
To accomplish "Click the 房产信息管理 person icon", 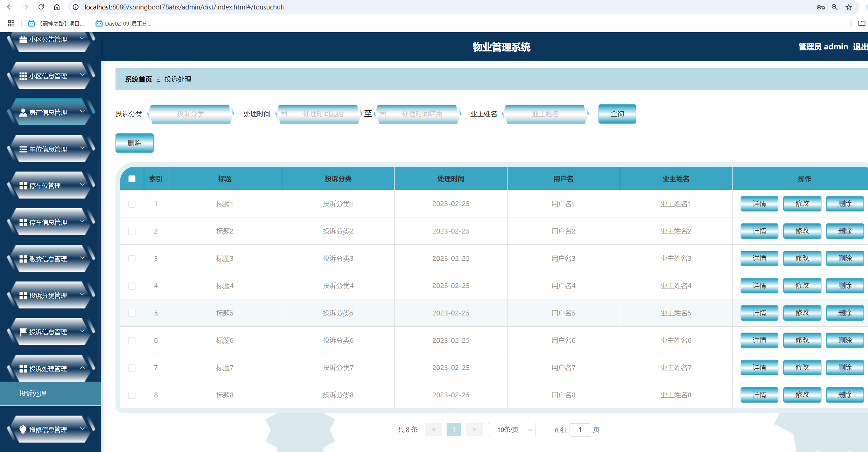I will click(x=23, y=112).
